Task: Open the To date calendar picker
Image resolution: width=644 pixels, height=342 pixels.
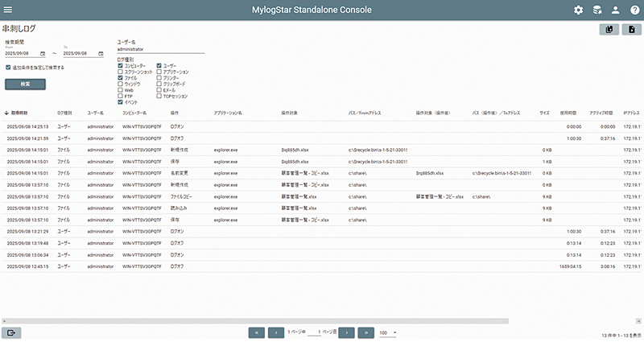Action: coord(101,54)
